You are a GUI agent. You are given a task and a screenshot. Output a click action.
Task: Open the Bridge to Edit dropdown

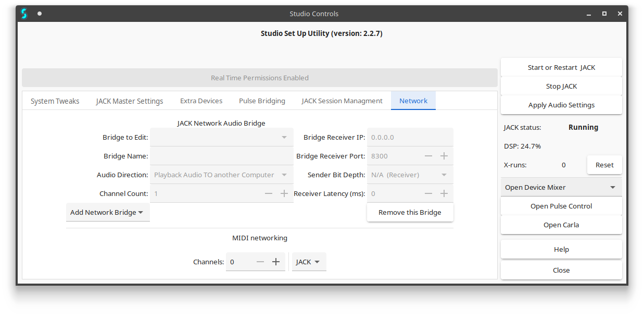click(221, 137)
